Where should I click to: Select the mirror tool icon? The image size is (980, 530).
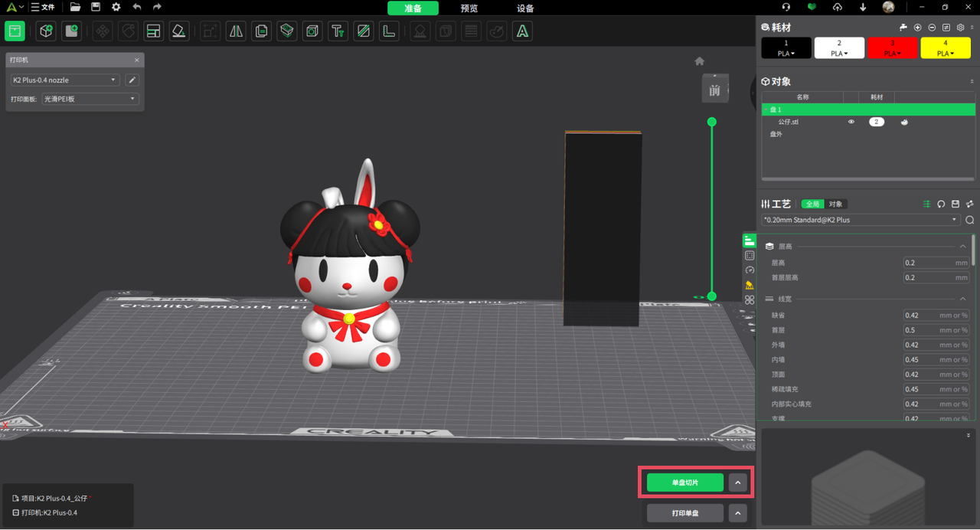click(236, 31)
